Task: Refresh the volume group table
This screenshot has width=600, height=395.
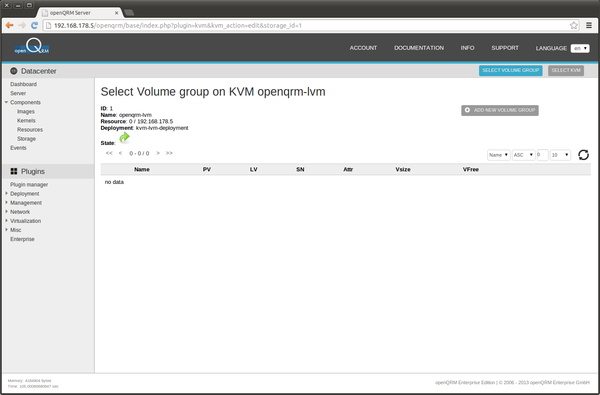Action: pos(583,155)
